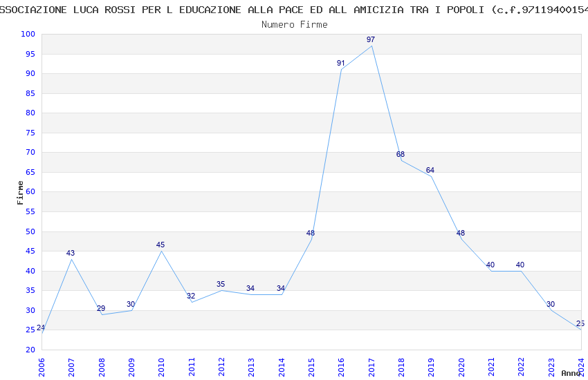This screenshot has width=588, height=380.
Task: Click x-axis year label "2014"
Action: click(282, 368)
